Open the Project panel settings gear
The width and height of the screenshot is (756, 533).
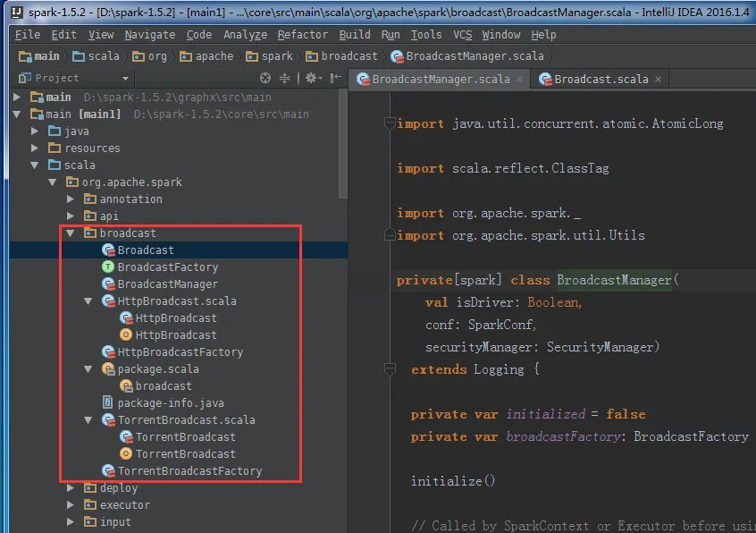(x=312, y=78)
